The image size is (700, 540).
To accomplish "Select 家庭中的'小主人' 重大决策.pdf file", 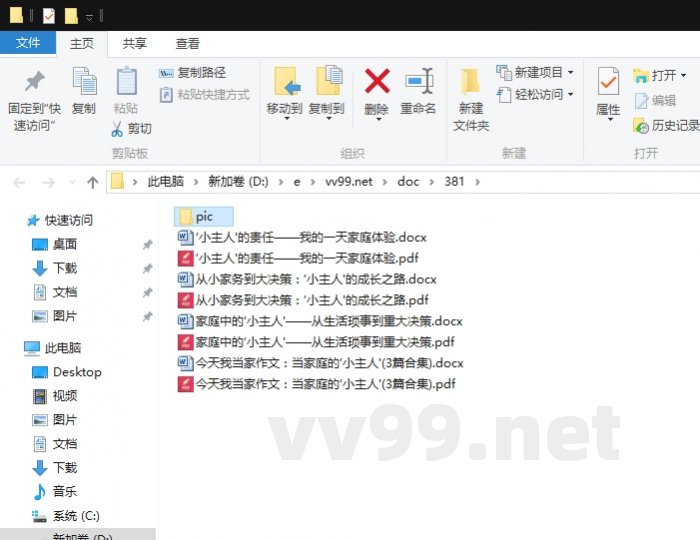I will pos(316,342).
